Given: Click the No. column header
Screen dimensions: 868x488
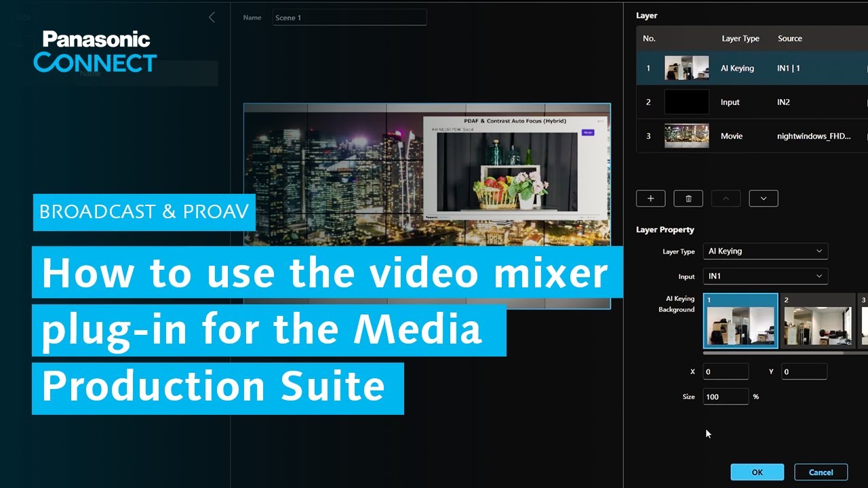Looking at the screenshot, I should [649, 39].
